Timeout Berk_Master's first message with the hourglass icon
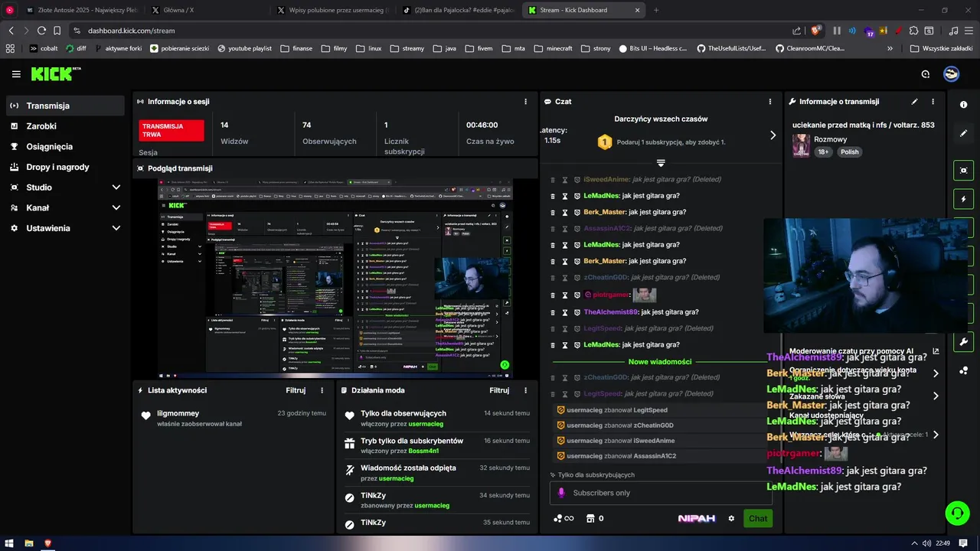This screenshot has height=551, width=980. coord(565,212)
